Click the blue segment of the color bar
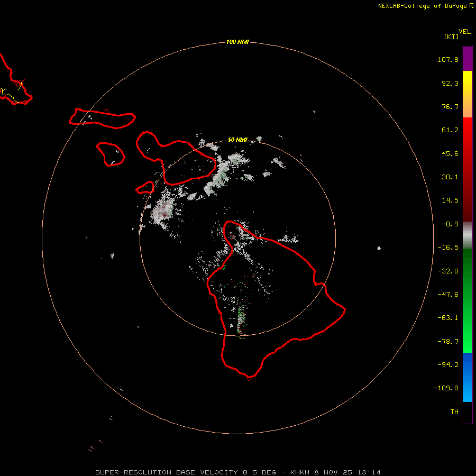The height and width of the screenshot is (476, 476). click(467, 377)
